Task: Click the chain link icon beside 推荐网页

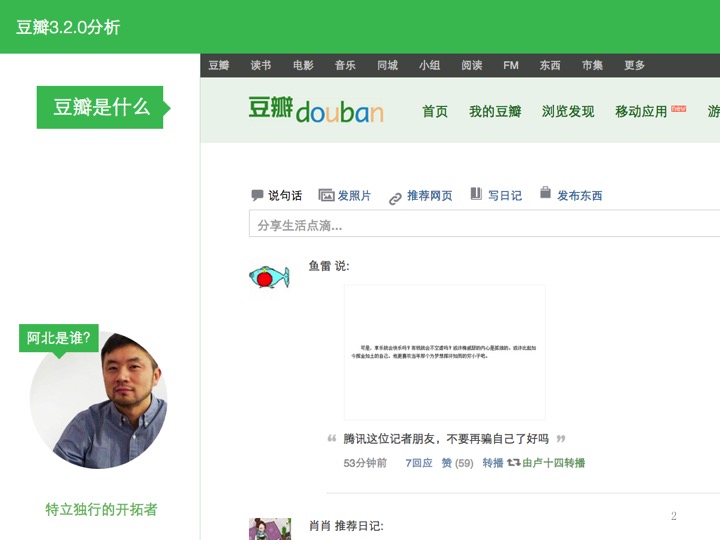Action: [395, 199]
